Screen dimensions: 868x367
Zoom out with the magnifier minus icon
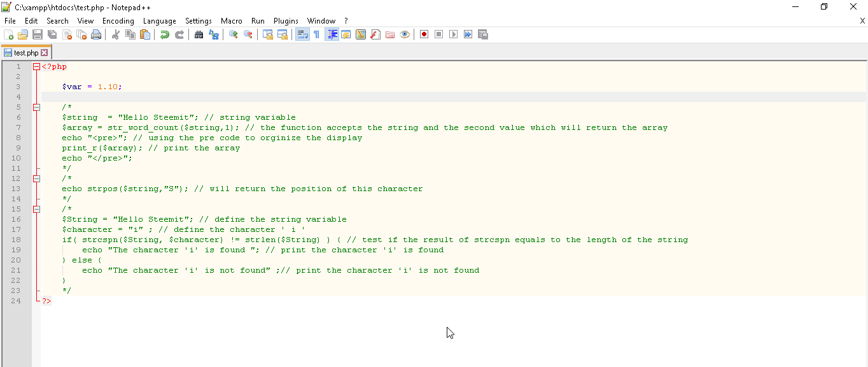tap(248, 34)
